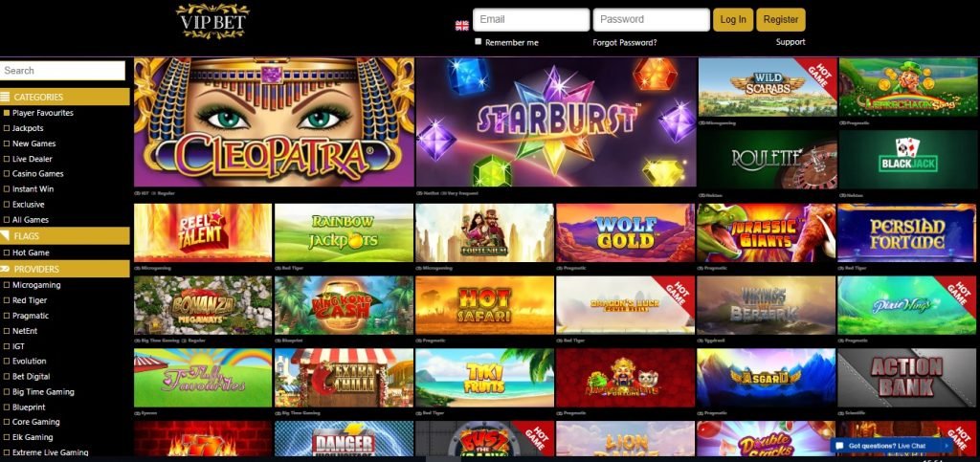Click the Live Chat speech bubble icon

(x=840, y=446)
